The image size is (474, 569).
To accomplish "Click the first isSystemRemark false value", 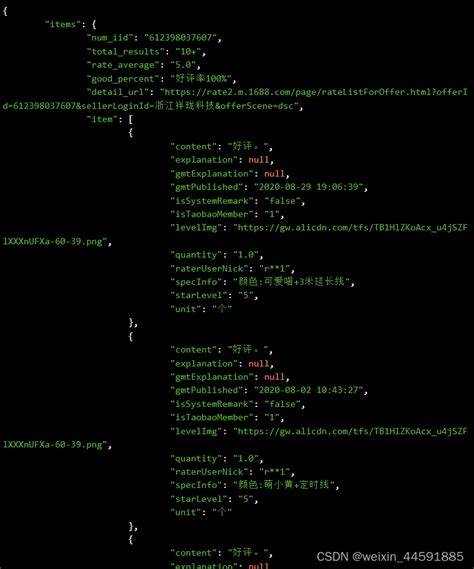I will pos(284,201).
